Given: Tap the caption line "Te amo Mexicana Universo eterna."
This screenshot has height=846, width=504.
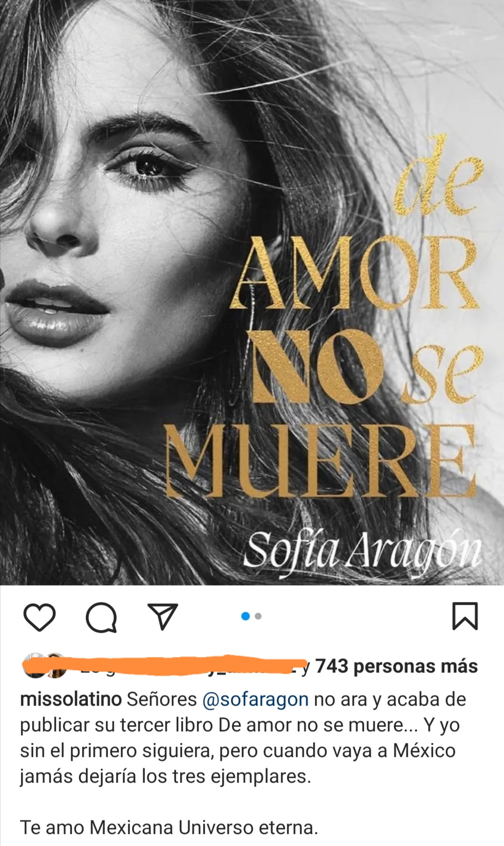Looking at the screenshot, I should click(169, 827).
